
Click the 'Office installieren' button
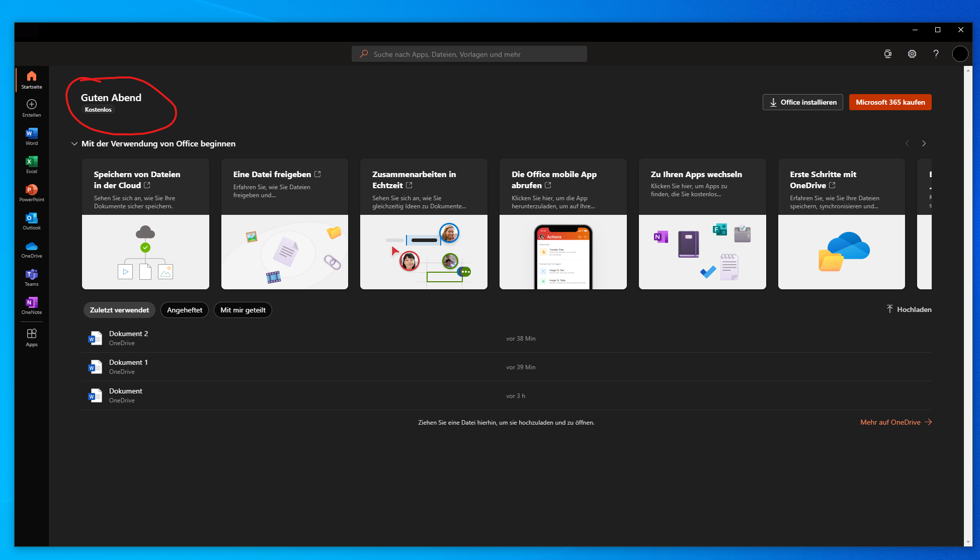(x=802, y=102)
